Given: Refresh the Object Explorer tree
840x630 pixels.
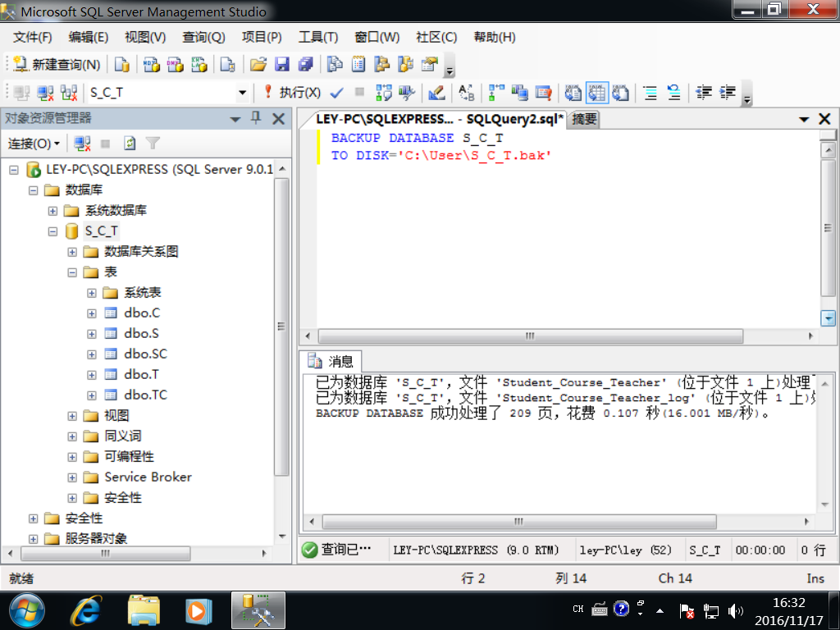Looking at the screenshot, I should pos(129,143).
